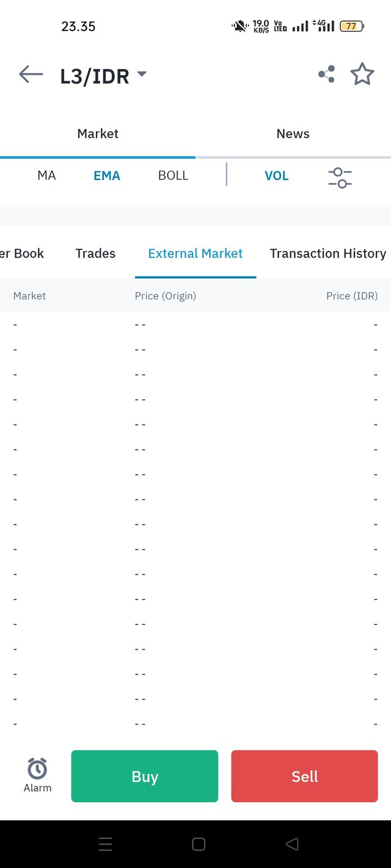Open indicator settings sliders icon
The width and height of the screenshot is (391, 868).
point(340,177)
